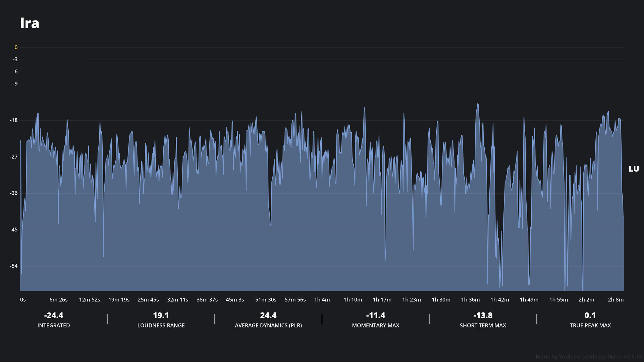Click the -9 axis label
The image size is (644, 362).
[x=15, y=83]
